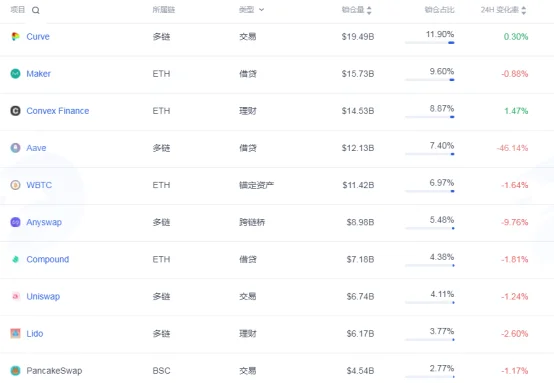This screenshot has width=554, height=383.
Task: Click the search magnifier icon in the header
Action: (x=36, y=10)
